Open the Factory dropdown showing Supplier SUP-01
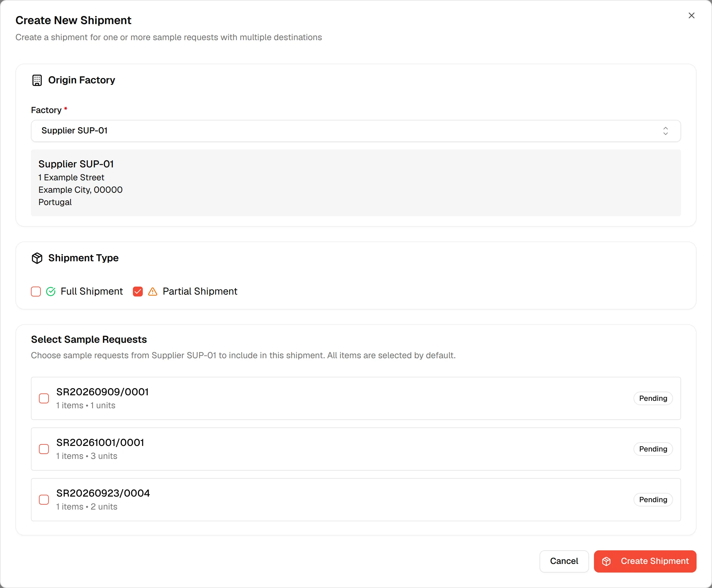The image size is (712, 588). point(356,131)
